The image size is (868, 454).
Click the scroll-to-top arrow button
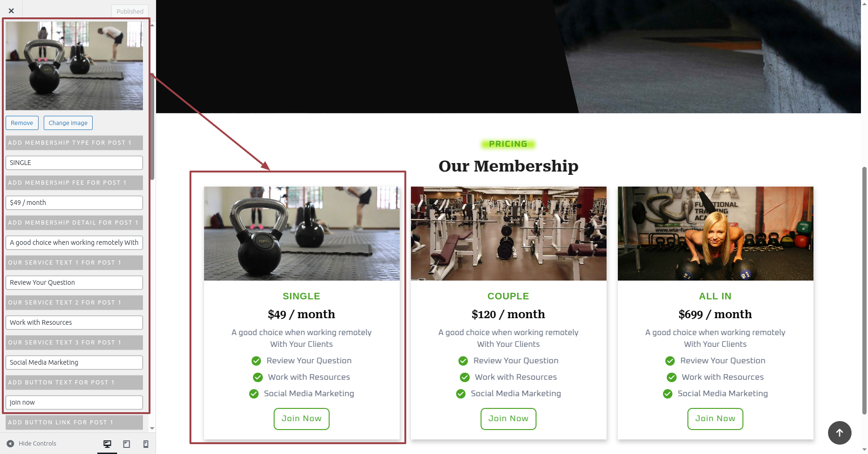(x=839, y=433)
